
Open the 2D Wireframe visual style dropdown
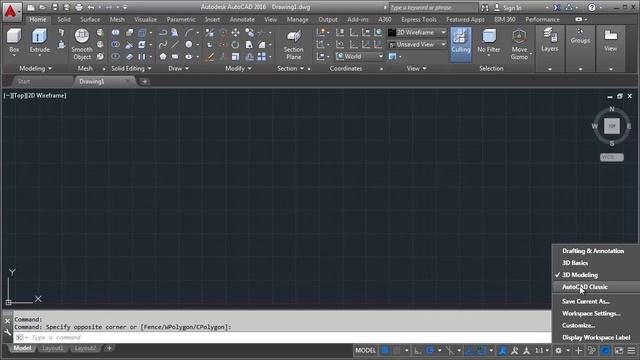pyautogui.click(x=417, y=33)
